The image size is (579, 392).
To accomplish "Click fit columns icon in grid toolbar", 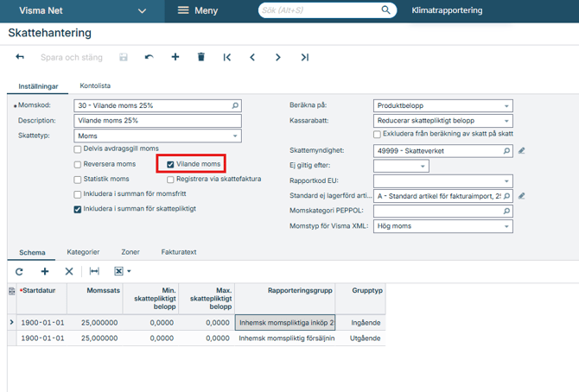I will pyautogui.click(x=94, y=271).
